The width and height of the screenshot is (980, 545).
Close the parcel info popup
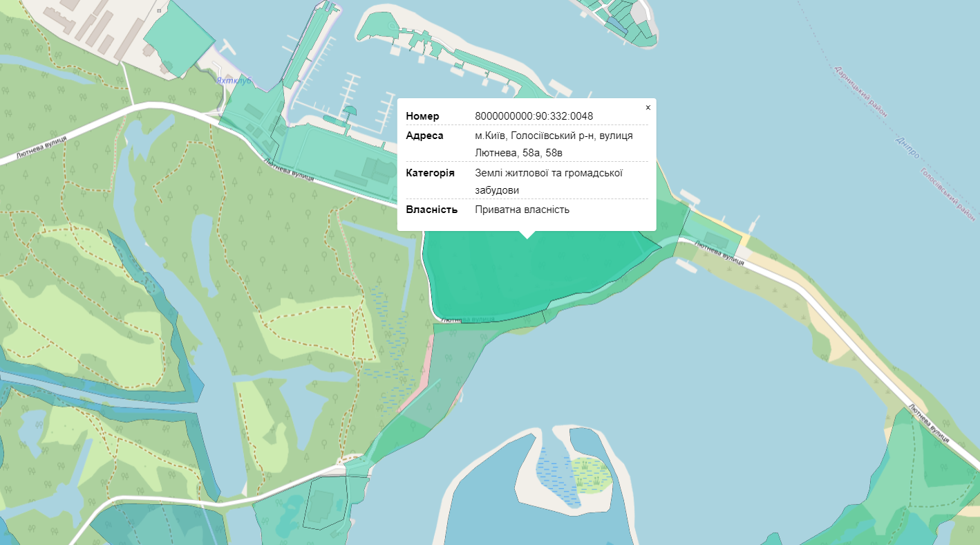pyautogui.click(x=648, y=108)
